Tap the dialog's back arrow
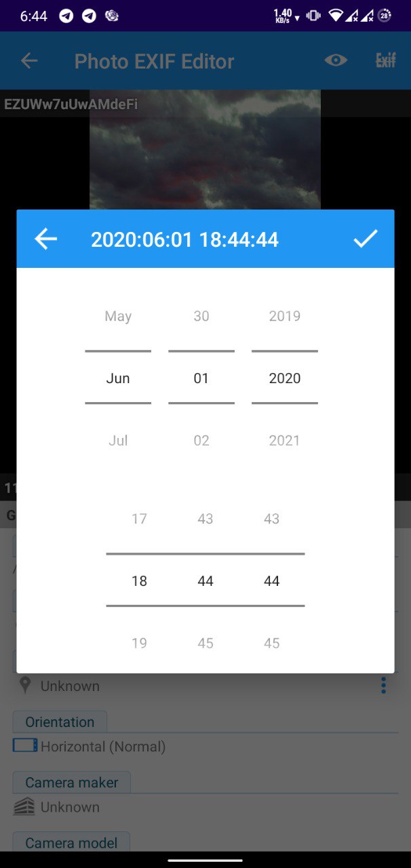The width and height of the screenshot is (411, 868). (x=46, y=239)
